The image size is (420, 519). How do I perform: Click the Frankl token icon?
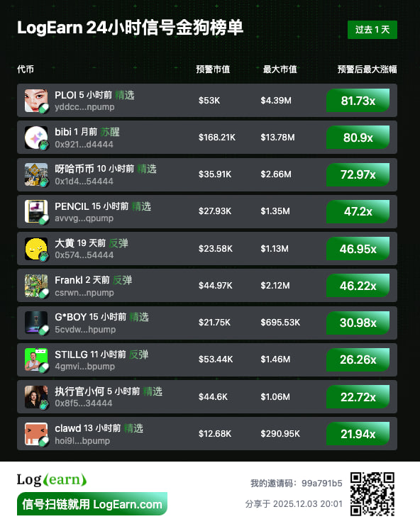(x=36, y=286)
